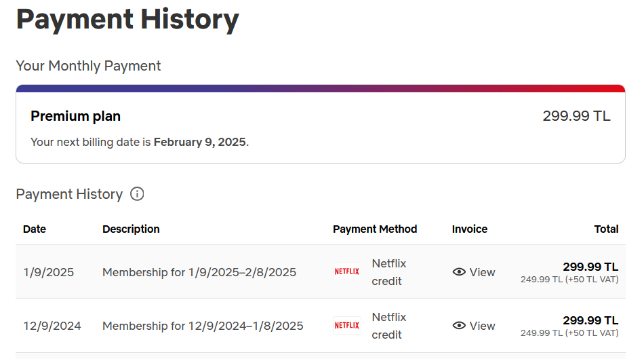
Task: Click the Description column header
Action: (x=131, y=229)
